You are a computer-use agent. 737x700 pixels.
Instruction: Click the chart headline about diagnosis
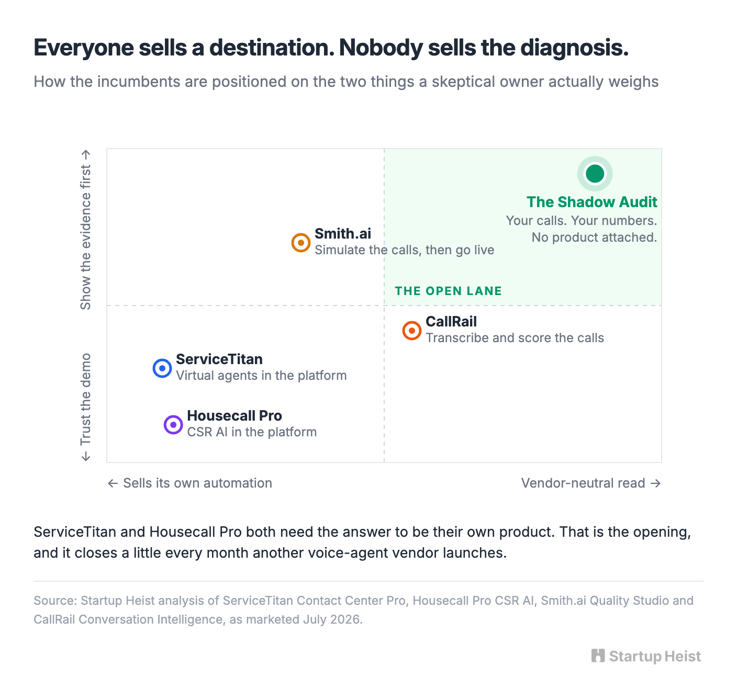click(331, 48)
